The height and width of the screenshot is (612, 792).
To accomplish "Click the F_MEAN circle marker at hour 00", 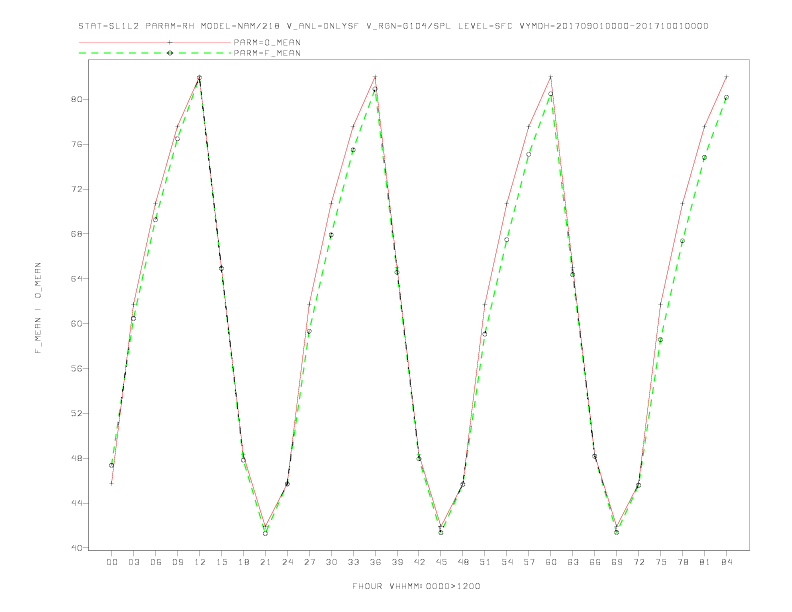I will tap(112, 466).
